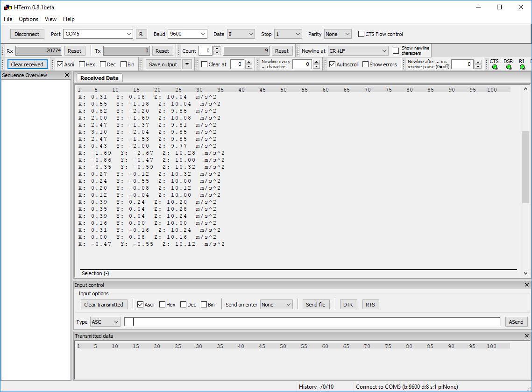
Task: Open the Options menu
Action: click(x=28, y=19)
